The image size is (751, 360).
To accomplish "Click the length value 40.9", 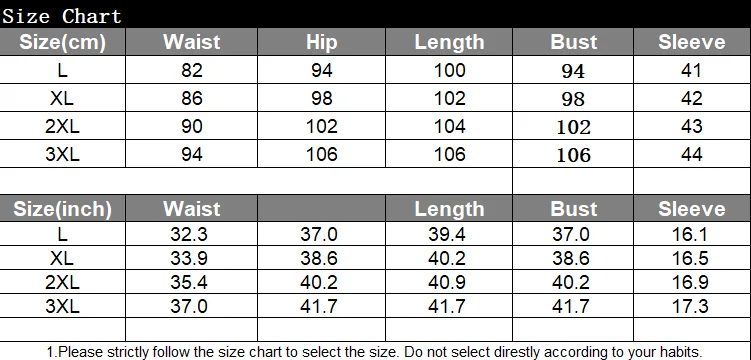I will coord(447,282).
